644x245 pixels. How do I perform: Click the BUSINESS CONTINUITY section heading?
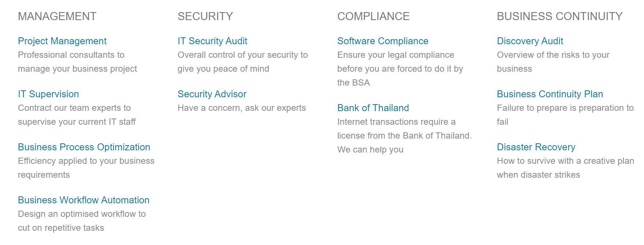coord(560,16)
